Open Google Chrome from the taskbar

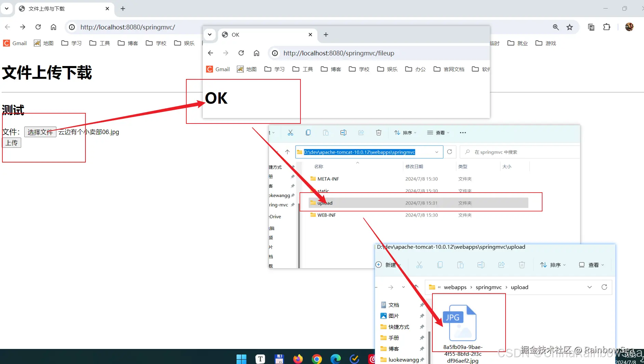317,359
